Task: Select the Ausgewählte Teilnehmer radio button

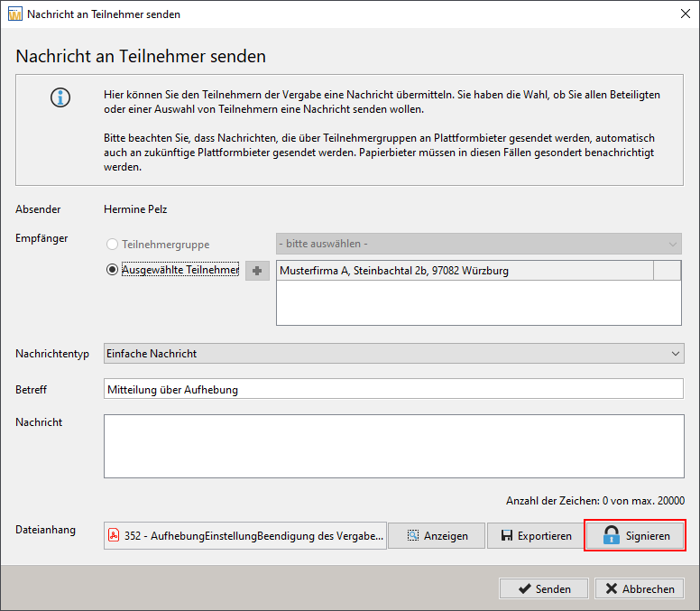Action: [112, 270]
